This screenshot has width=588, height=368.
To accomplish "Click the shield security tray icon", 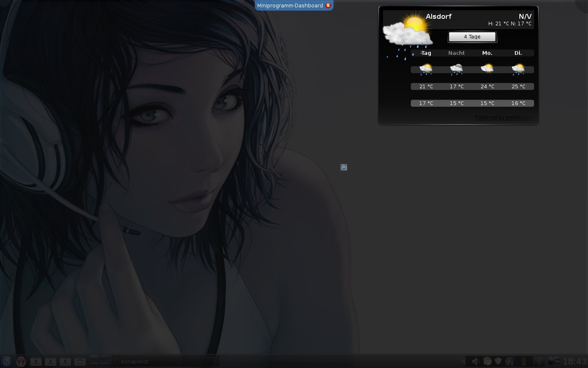I will [498, 361].
